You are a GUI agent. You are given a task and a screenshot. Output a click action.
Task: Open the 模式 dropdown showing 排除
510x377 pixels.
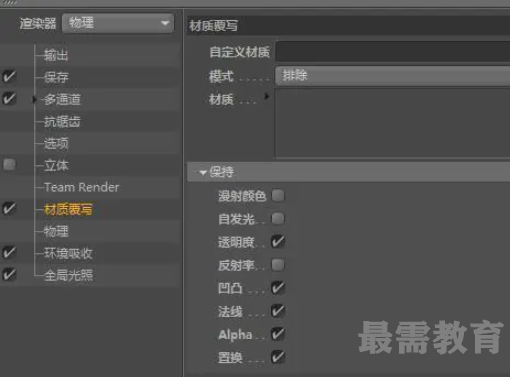tap(393, 76)
